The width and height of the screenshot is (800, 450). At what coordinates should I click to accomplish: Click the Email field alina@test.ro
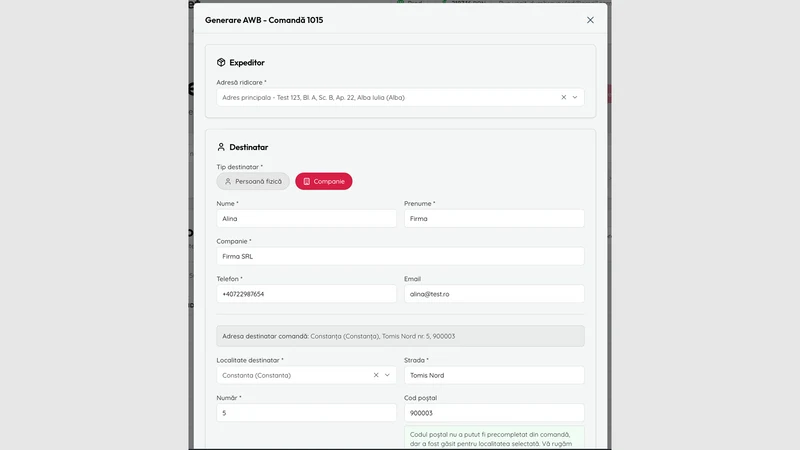pyautogui.click(x=494, y=294)
